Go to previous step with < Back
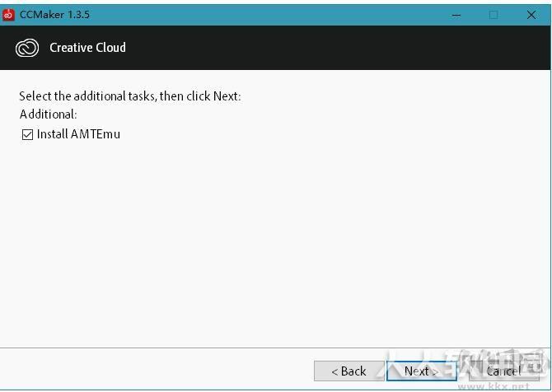 (349, 371)
